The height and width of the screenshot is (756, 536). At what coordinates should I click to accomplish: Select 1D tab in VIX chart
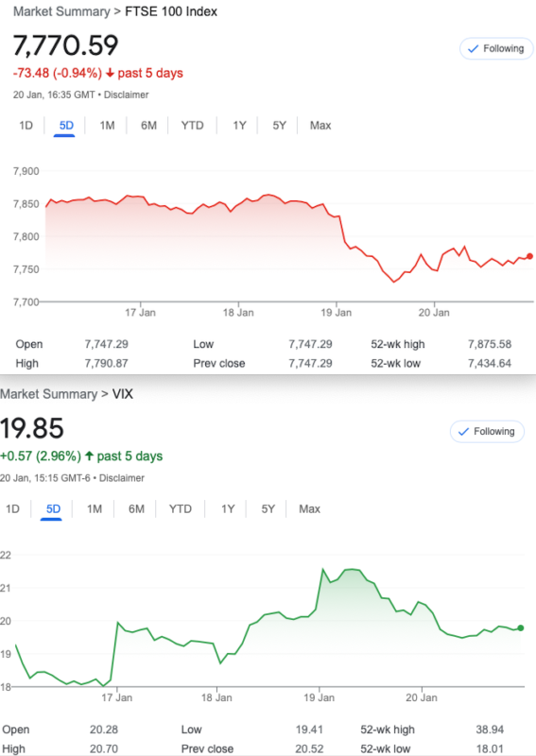pyautogui.click(x=12, y=508)
